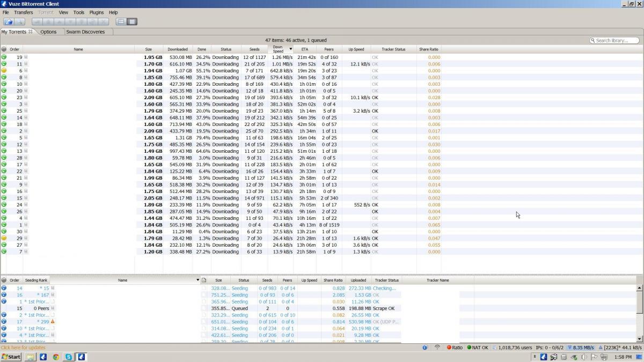Click the yellow health icon of download order 29
This screenshot has height=362, width=644.
coord(4,238)
